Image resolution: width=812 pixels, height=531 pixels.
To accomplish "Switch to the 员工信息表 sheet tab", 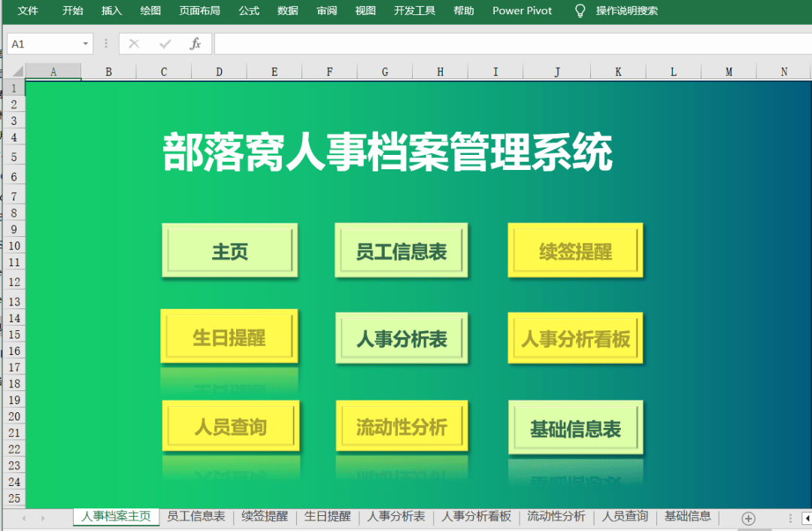I will pos(195,517).
